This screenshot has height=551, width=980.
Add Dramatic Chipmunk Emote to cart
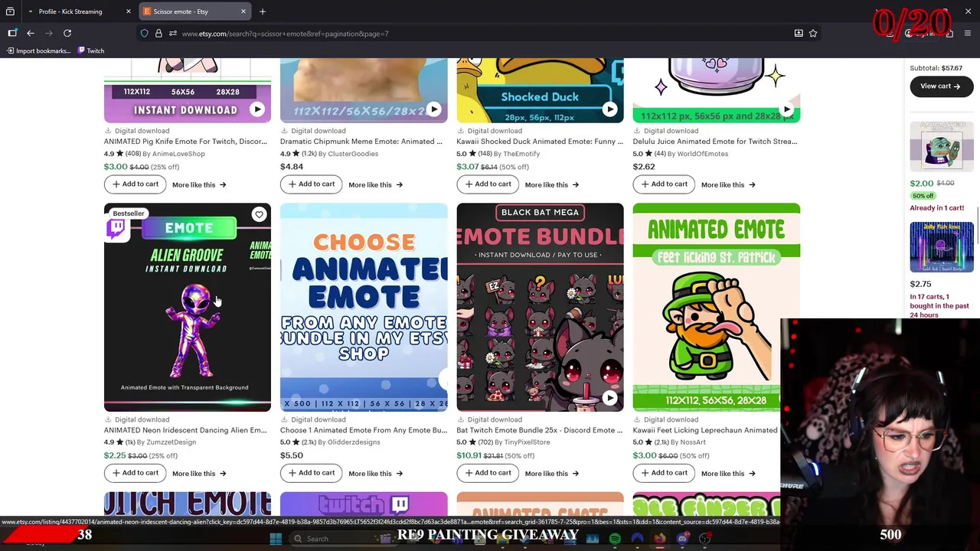point(311,184)
